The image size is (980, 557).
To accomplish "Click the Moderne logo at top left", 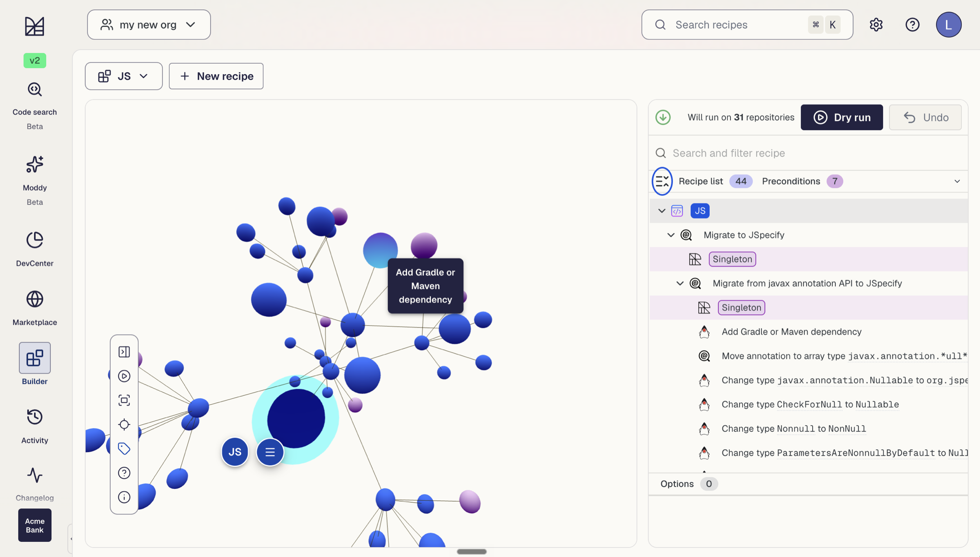I will tap(34, 26).
